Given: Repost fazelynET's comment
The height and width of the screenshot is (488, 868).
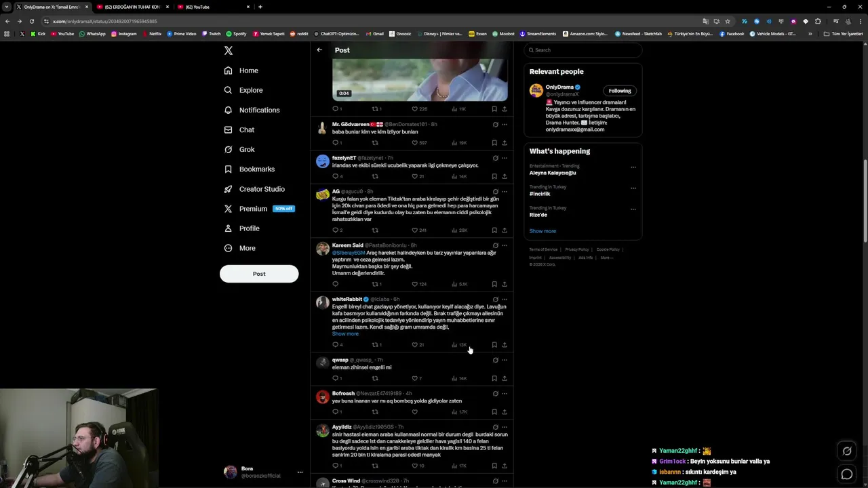Looking at the screenshot, I should pos(375,176).
